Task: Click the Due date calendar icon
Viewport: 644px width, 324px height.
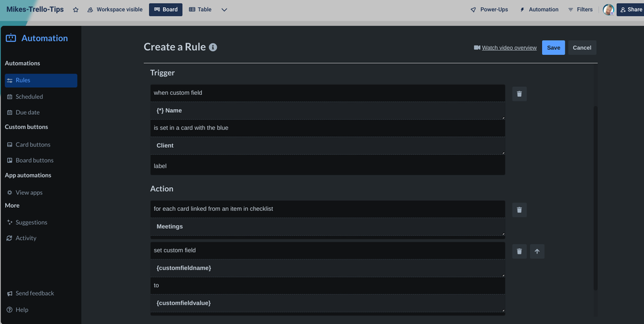Action: pyautogui.click(x=10, y=112)
